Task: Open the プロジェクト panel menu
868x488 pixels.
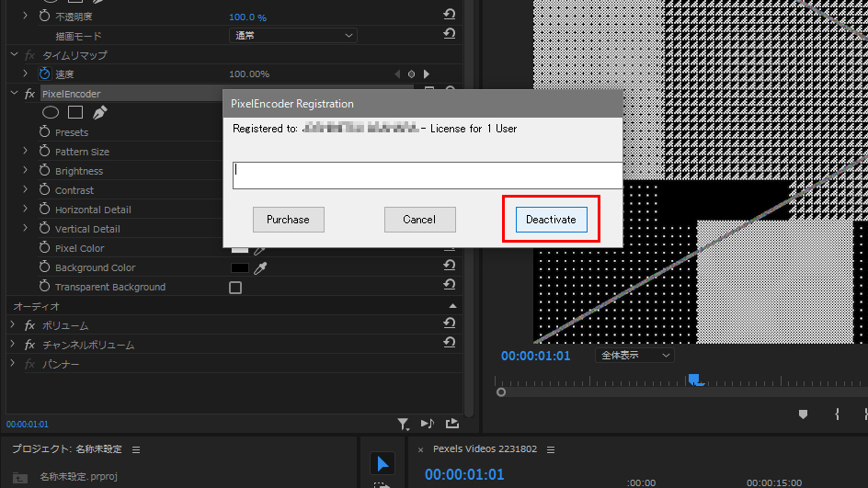Action: click(136, 449)
